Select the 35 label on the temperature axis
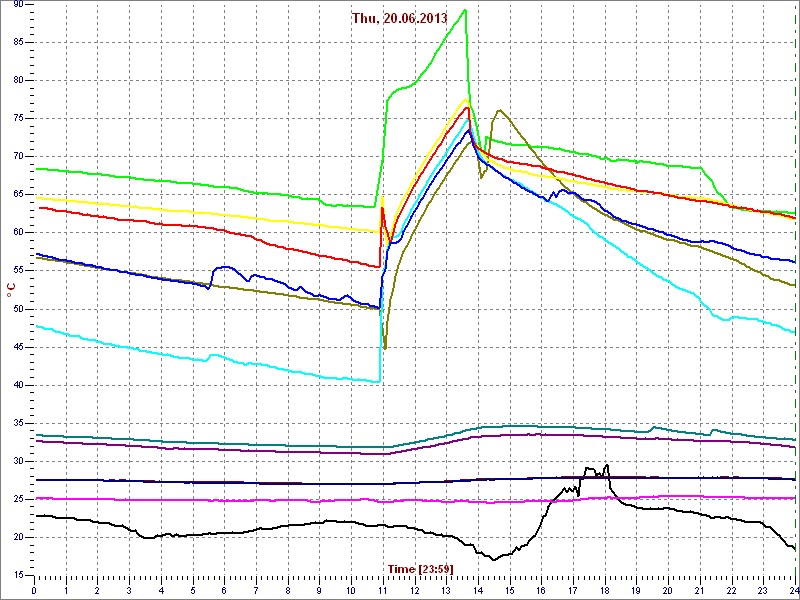 coord(16,423)
